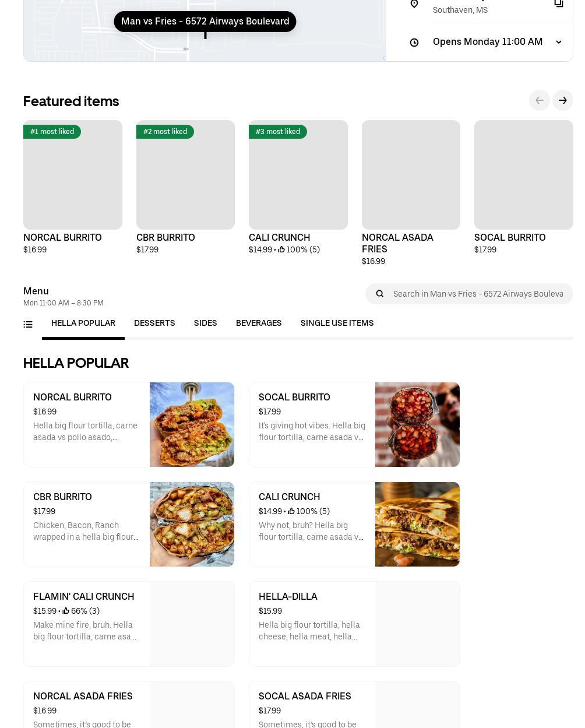Select the Sides menu tab
Screen dimensions: 585x728
tap(205, 323)
